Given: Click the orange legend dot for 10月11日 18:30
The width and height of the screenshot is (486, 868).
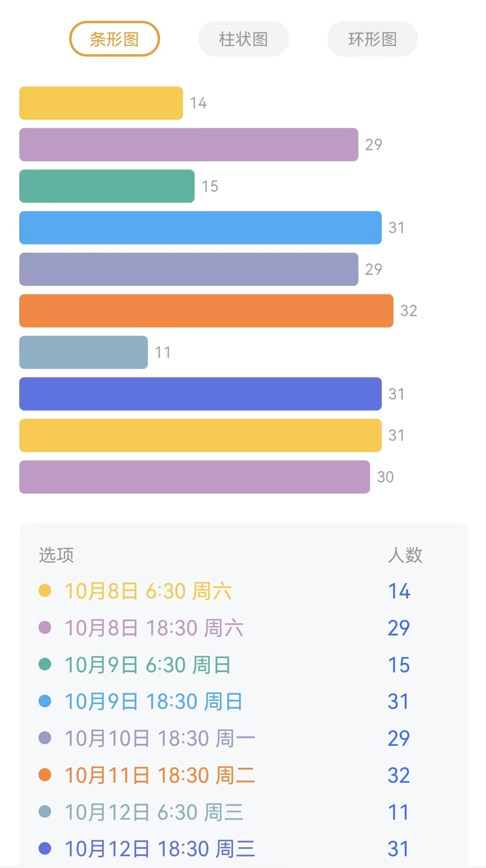Looking at the screenshot, I should point(45,775).
